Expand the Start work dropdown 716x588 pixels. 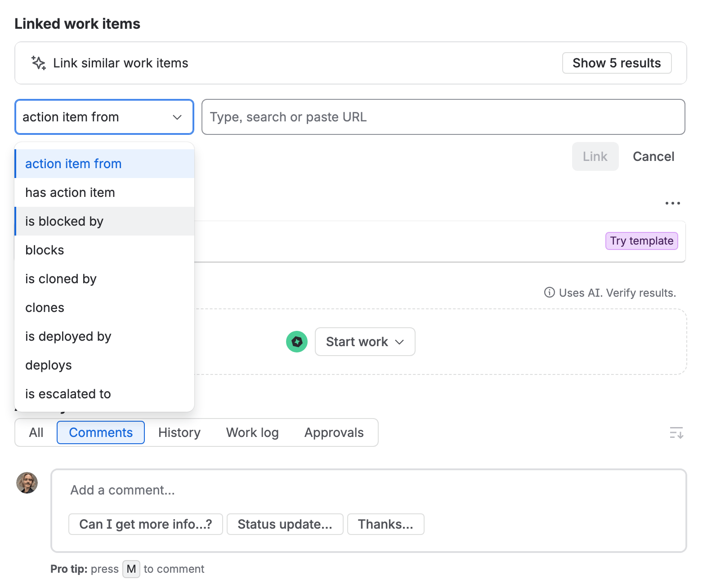click(x=365, y=342)
